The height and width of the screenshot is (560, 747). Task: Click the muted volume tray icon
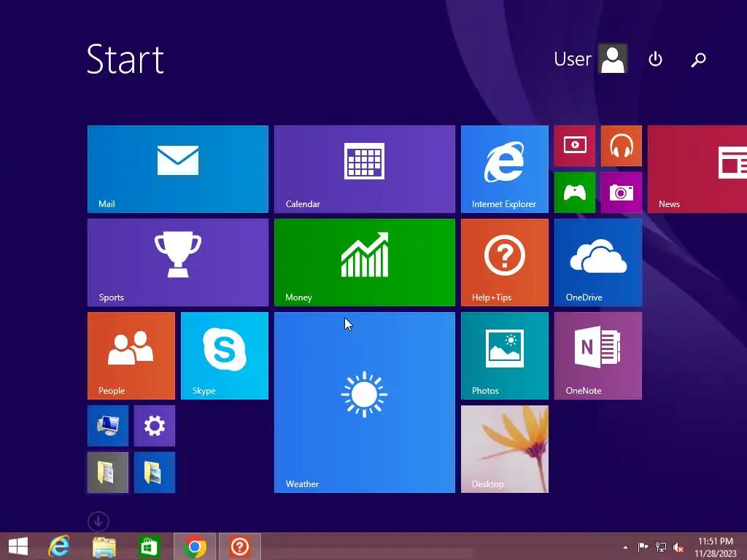pyautogui.click(x=678, y=547)
